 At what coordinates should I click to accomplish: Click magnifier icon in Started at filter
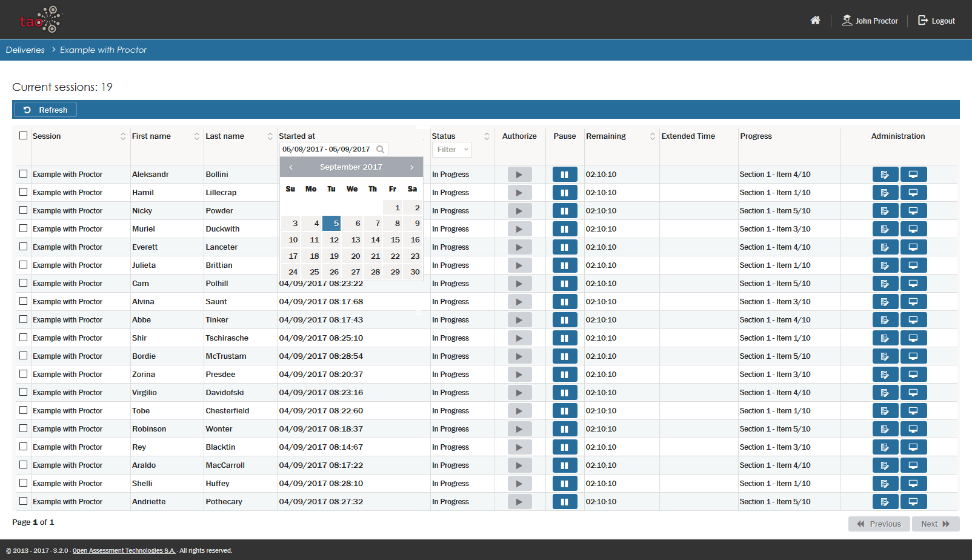pyautogui.click(x=380, y=149)
